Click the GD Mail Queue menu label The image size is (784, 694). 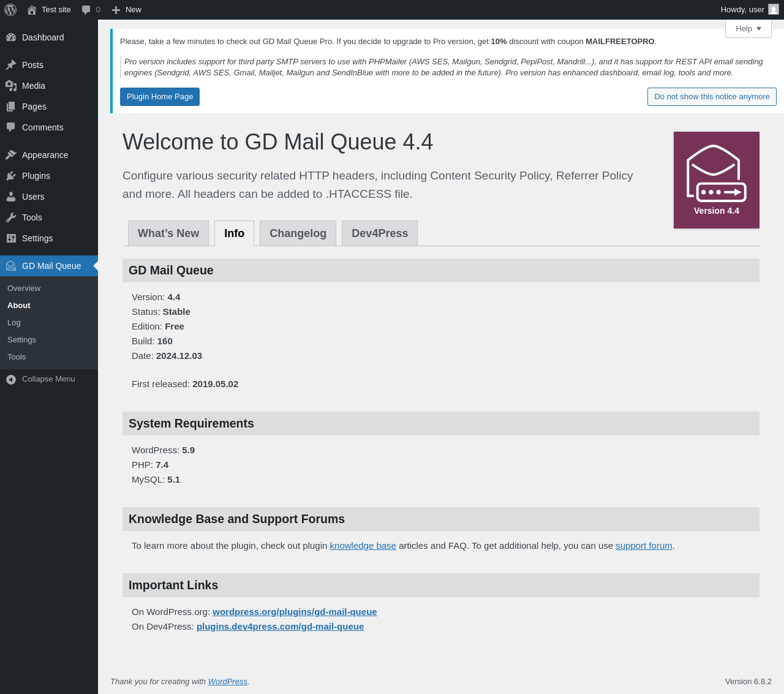pos(51,266)
